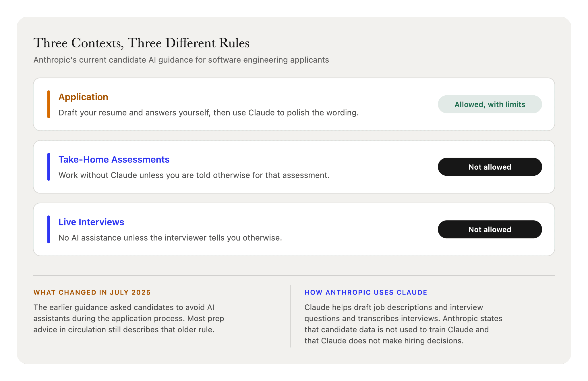Click the 'Three Contexts, Three Different Rules' title
Viewport: 588px width, 381px height.
tap(141, 43)
